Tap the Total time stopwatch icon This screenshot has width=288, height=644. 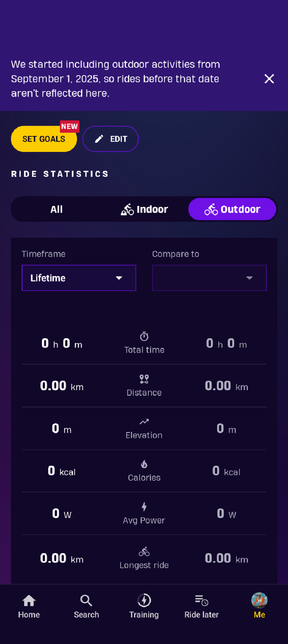coord(144,336)
